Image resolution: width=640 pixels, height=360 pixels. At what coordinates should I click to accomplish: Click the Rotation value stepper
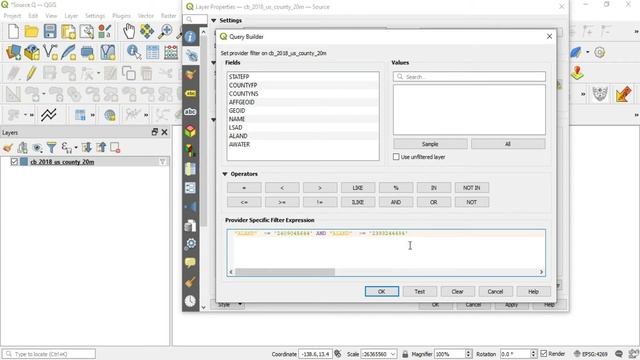point(533,354)
